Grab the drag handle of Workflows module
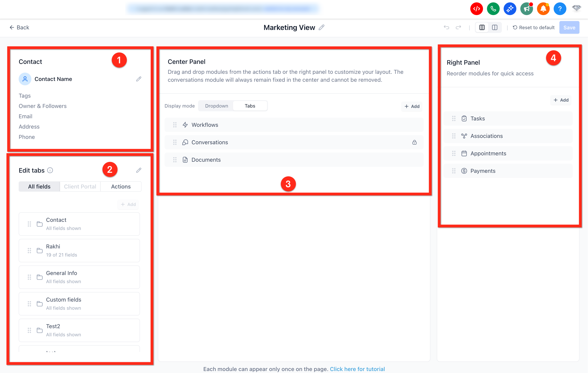 coord(175,125)
